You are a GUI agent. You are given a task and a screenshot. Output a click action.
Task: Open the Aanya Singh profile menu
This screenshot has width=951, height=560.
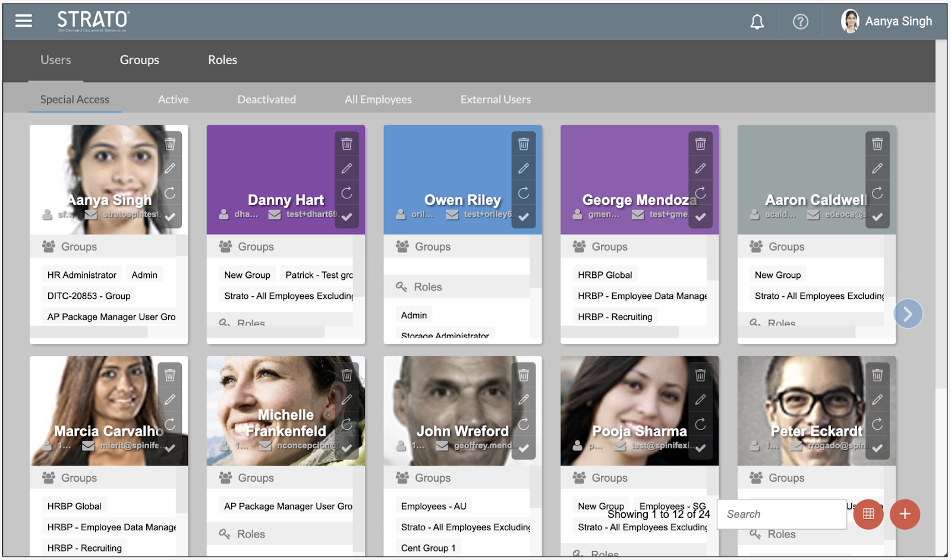886,21
